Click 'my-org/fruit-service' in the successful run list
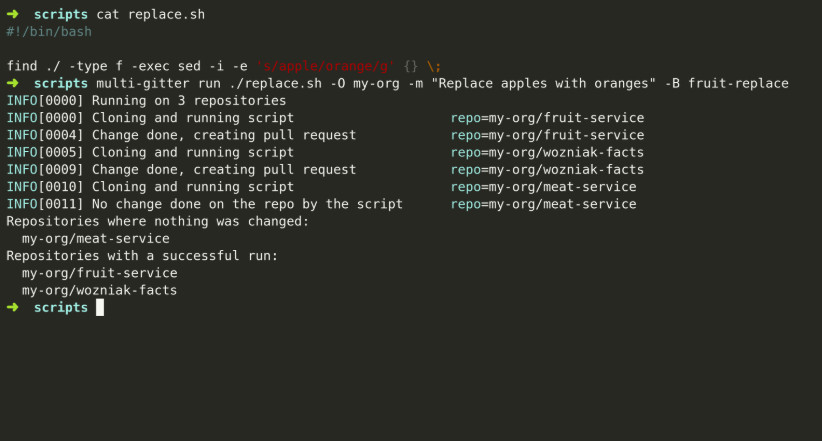This screenshot has height=441, width=822. pos(99,273)
